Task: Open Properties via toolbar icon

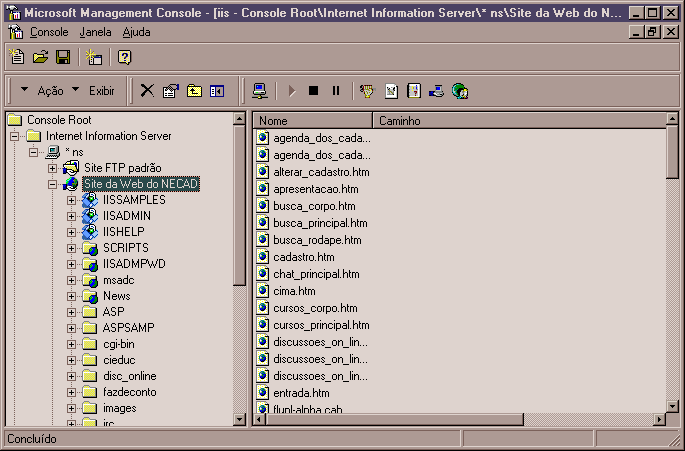Action: pyautogui.click(x=170, y=91)
